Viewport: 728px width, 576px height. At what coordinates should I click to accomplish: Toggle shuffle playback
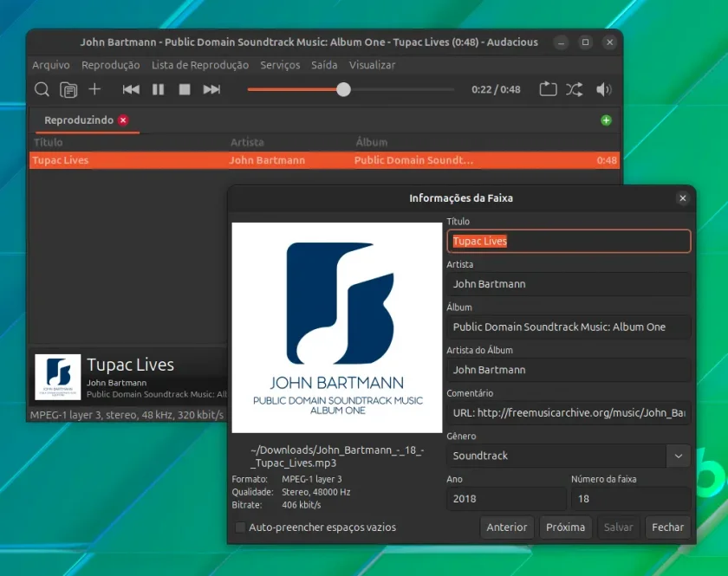575,89
